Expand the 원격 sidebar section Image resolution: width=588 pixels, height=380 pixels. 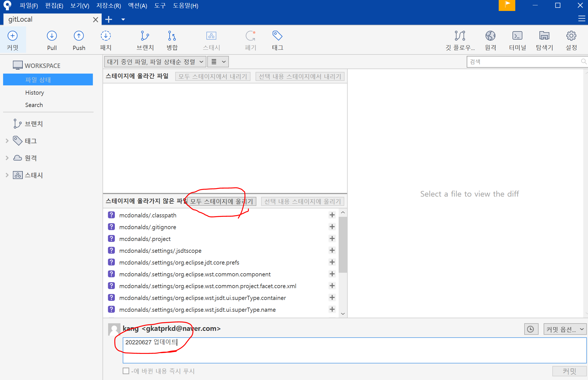click(x=7, y=158)
